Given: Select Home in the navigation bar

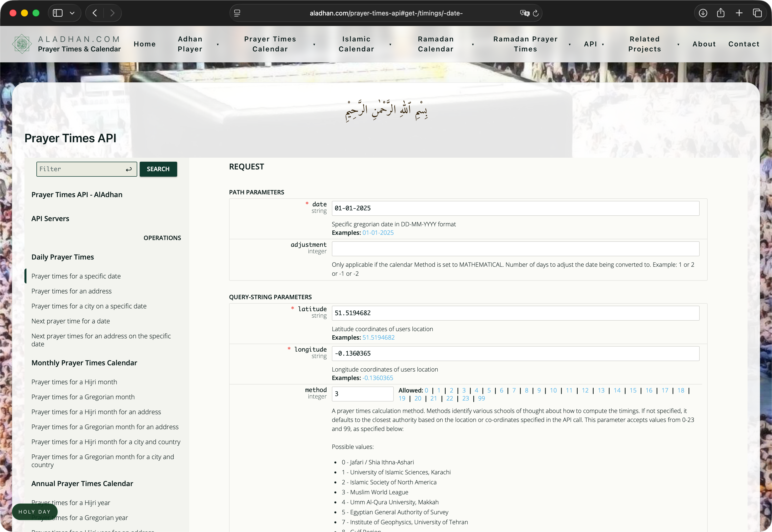Looking at the screenshot, I should 144,44.
